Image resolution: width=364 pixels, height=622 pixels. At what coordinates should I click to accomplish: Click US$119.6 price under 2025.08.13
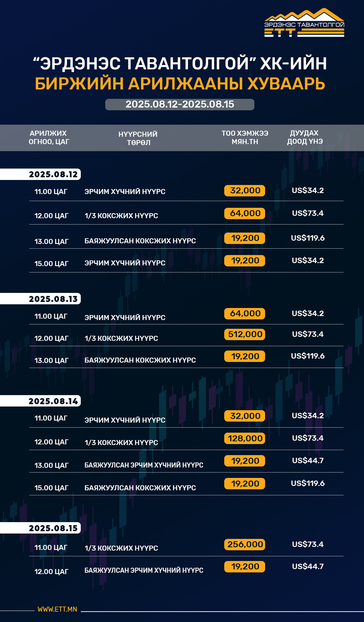308,356
